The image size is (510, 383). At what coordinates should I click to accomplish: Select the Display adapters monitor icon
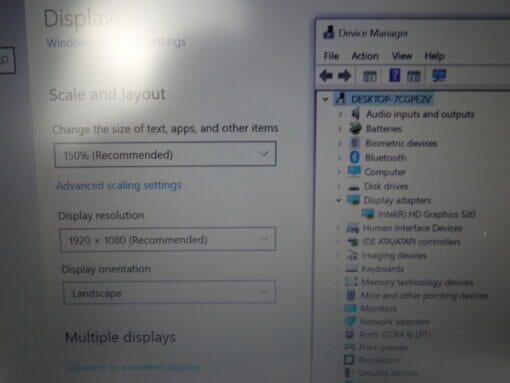pyautogui.click(x=353, y=200)
